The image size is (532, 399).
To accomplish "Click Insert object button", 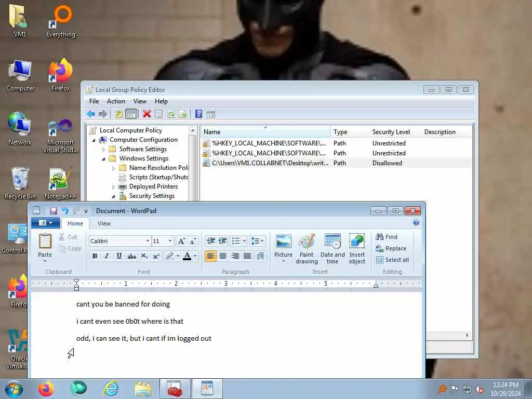I will tap(357, 248).
